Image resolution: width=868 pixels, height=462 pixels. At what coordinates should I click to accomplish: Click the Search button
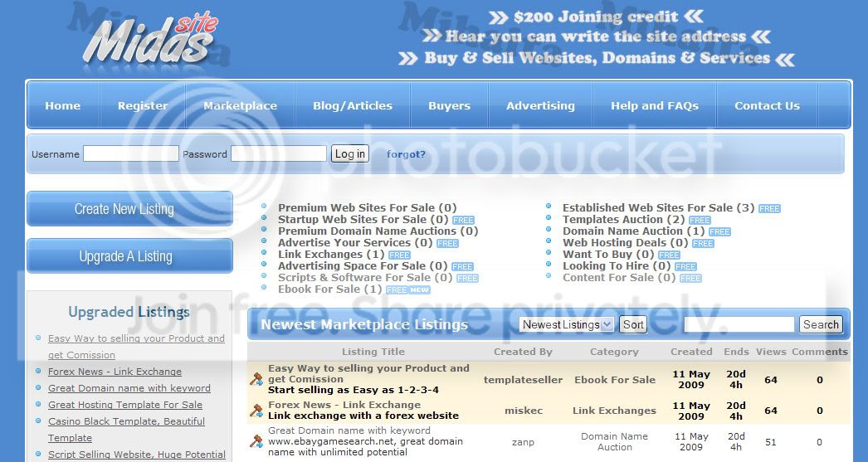click(x=821, y=325)
